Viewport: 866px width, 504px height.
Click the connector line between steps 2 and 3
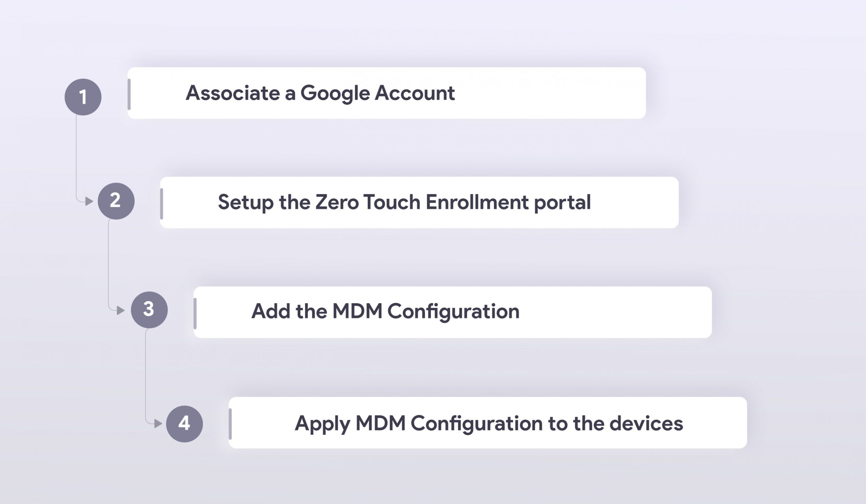(x=109, y=264)
